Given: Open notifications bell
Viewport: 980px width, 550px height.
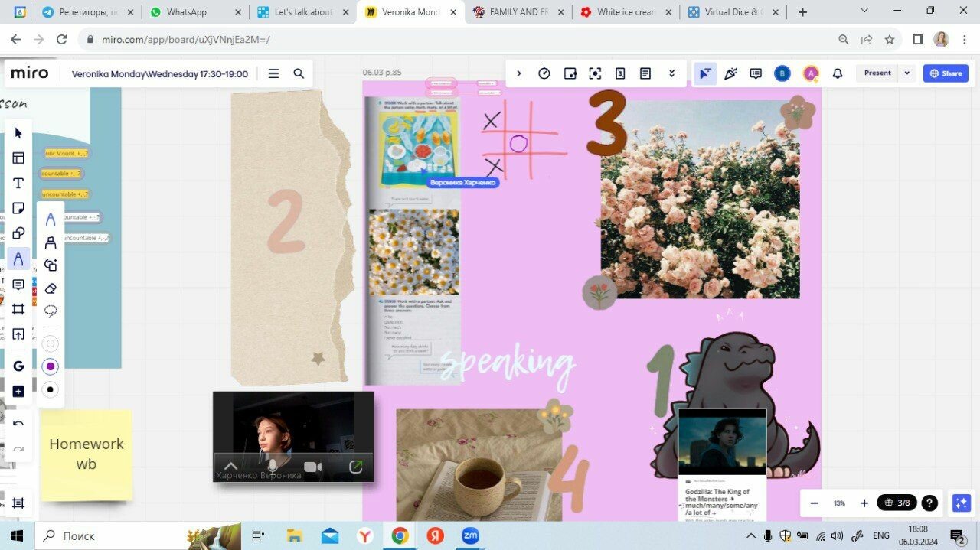Looking at the screenshot, I should (838, 73).
